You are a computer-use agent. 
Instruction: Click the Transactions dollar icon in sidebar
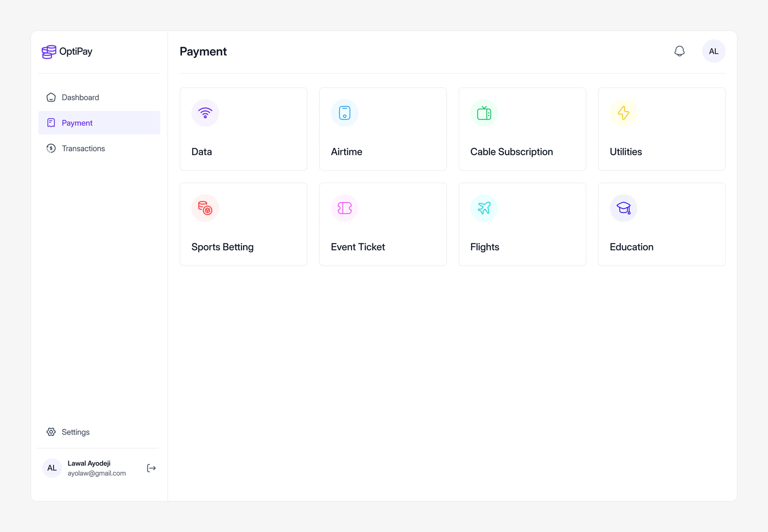pyautogui.click(x=51, y=148)
